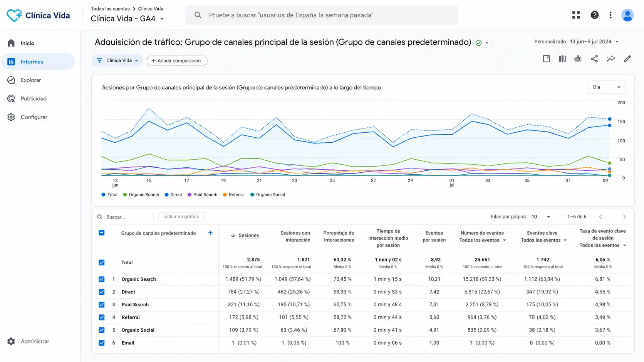Click the table search magnifier icon
Viewport: 644px width, 362px height.
point(100,217)
